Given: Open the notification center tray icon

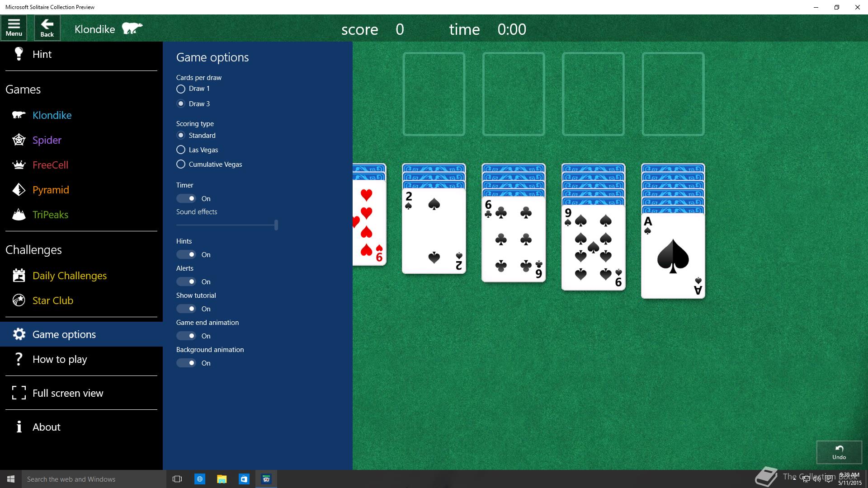Looking at the screenshot, I should point(829,479).
